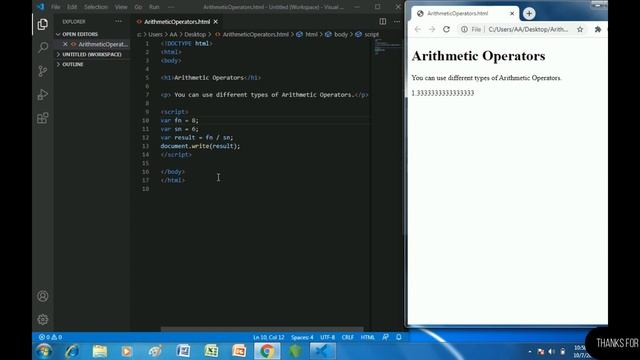This screenshot has width=640, height=360.
Task: Open the Windows Start button
Action: point(44,351)
